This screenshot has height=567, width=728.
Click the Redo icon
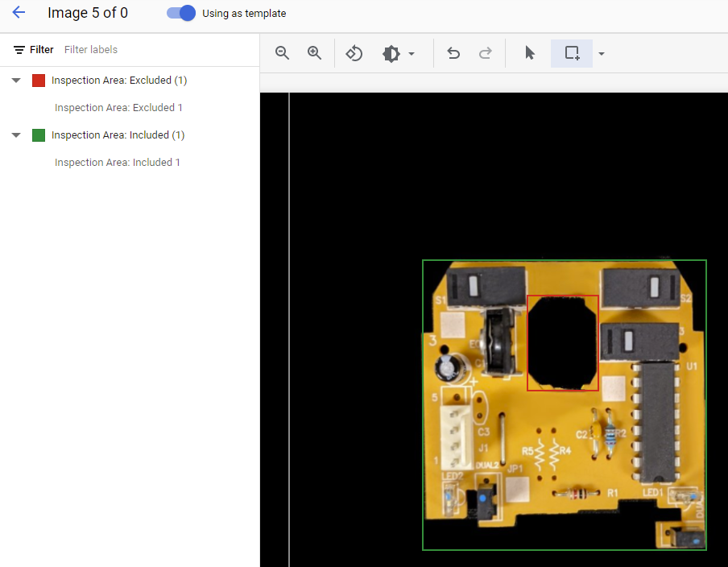click(x=485, y=52)
